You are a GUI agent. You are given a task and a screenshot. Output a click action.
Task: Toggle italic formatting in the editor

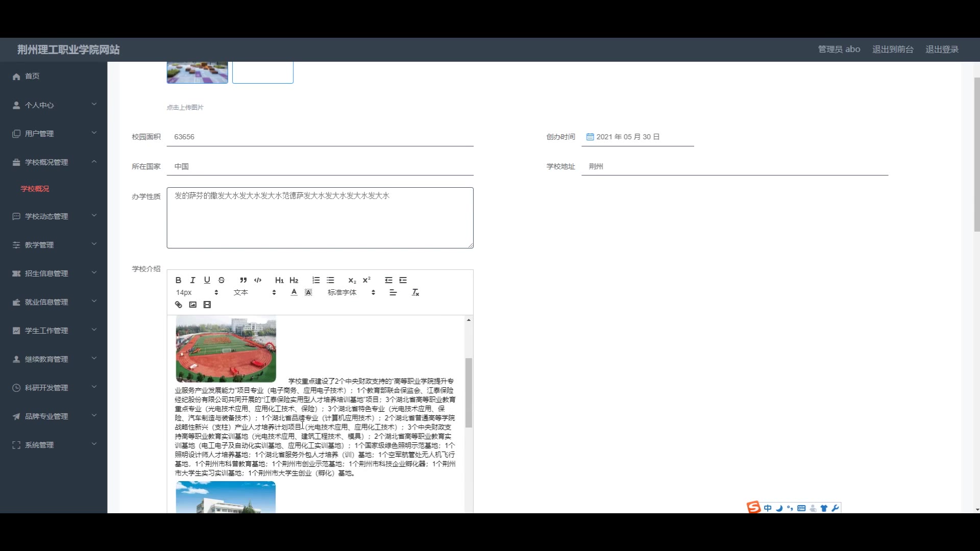(x=192, y=280)
